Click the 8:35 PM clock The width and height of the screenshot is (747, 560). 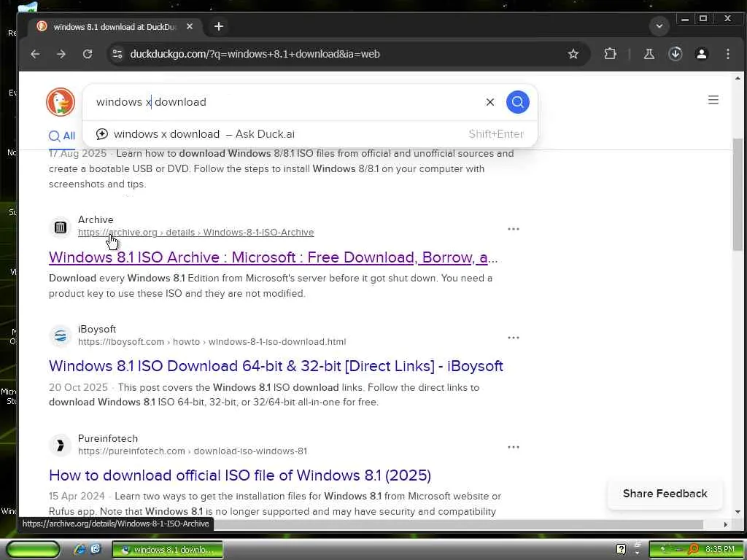(720, 550)
